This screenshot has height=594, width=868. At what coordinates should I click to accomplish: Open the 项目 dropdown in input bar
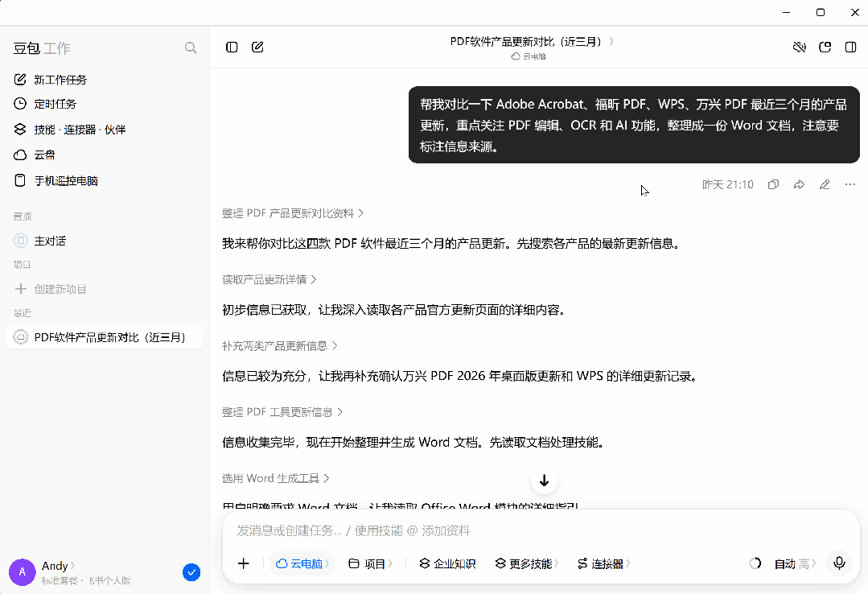(x=370, y=563)
